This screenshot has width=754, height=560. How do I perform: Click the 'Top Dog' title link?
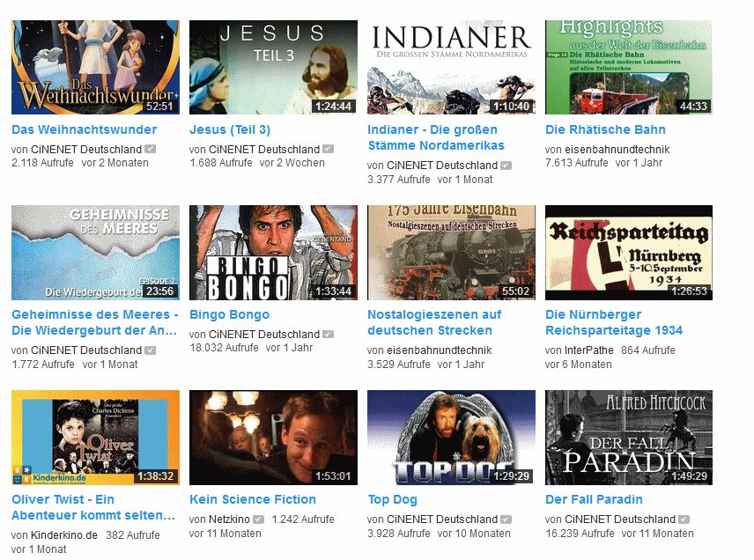pos(392,500)
